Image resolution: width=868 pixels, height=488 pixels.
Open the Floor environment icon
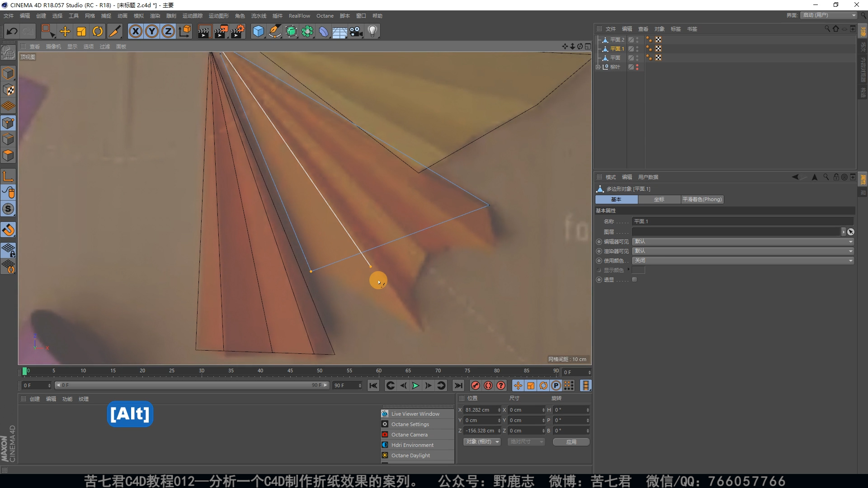[340, 31]
